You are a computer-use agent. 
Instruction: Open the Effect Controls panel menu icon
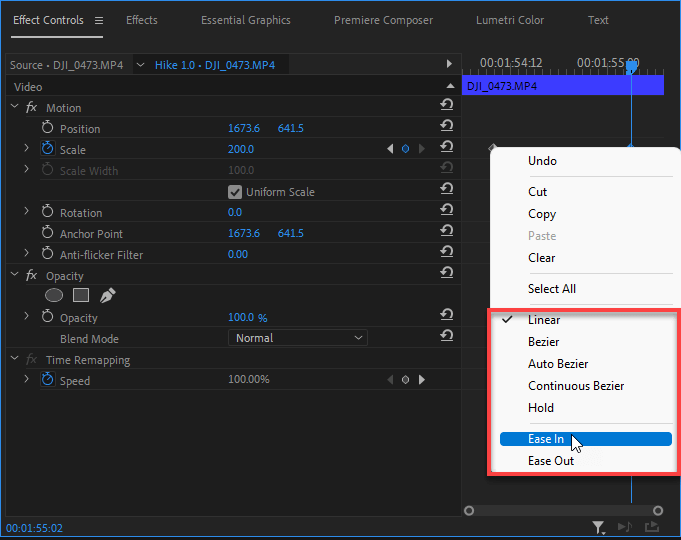(x=99, y=20)
